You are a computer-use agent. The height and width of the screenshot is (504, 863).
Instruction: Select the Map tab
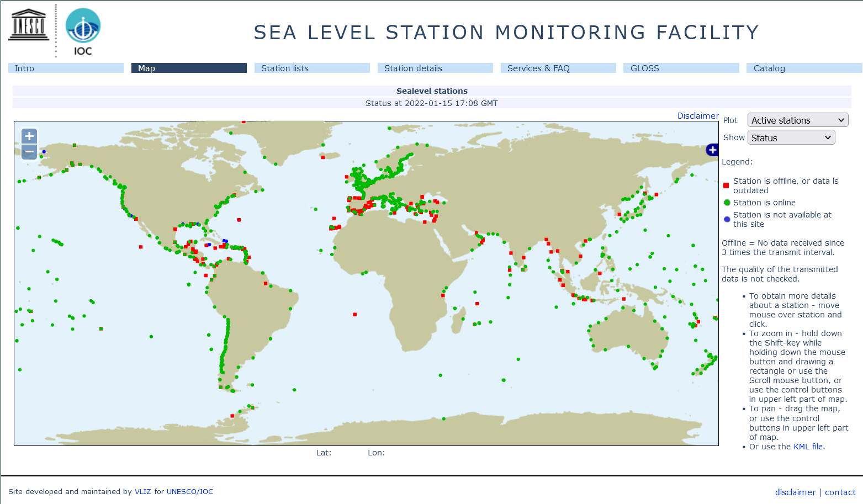pos(189,68)
